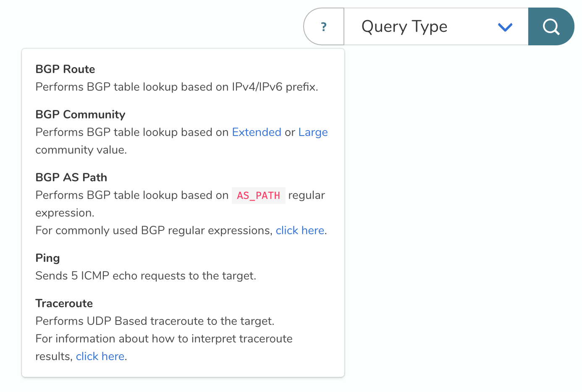
Task: Follow the BGP regular expressions "click here" link
Action: pos(300,230)
